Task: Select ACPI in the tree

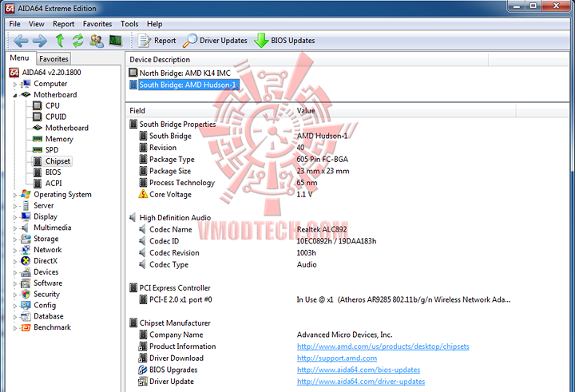Action: point(47,183)
